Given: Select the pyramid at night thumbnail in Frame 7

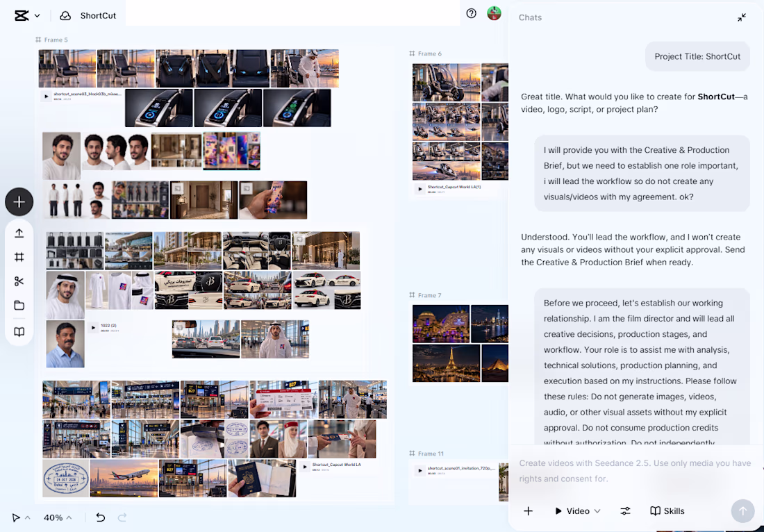Looking at the screenshot, I should tap(495, 363).
